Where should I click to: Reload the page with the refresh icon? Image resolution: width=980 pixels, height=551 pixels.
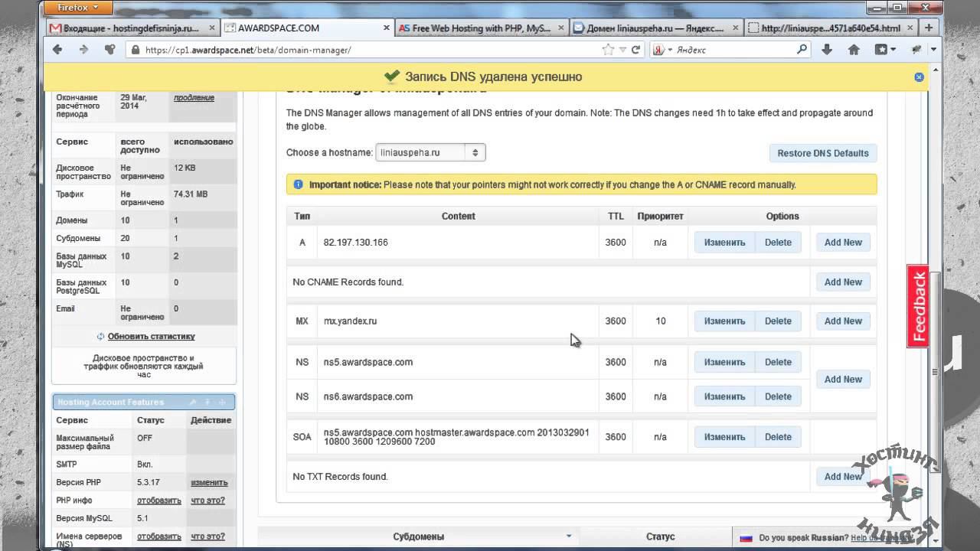click(635, 50)
